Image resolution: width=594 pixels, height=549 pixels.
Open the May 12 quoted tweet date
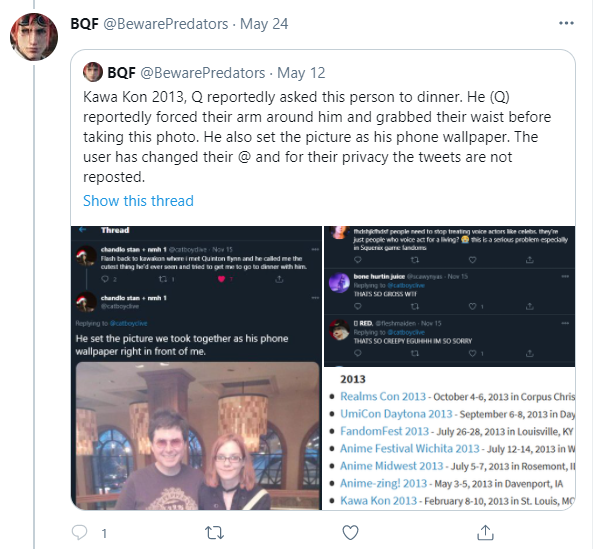[301, 73]
